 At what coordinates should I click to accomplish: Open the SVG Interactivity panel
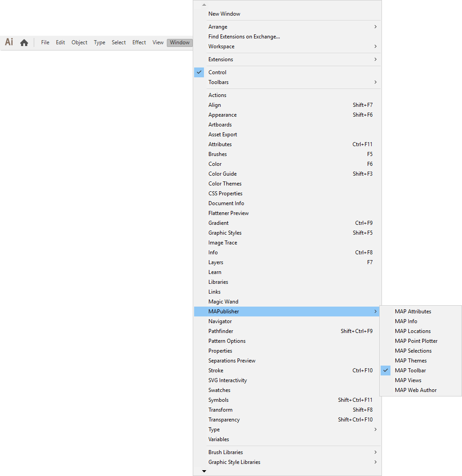pyautogui.click(x=287, y=380)
